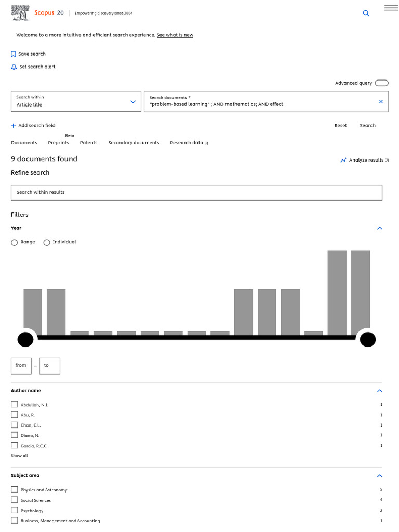Collapse the Author name filter section
Image resolution: width=399 pixels, height=532 pixels.
(380, 391)
